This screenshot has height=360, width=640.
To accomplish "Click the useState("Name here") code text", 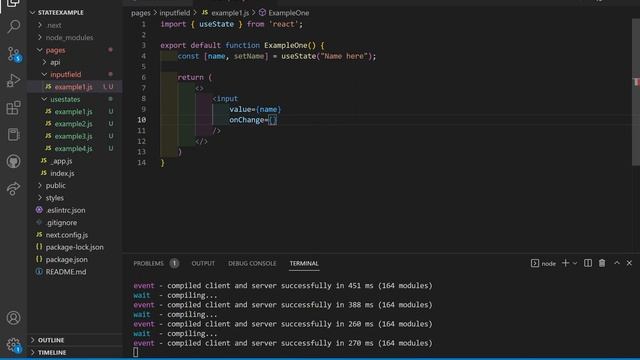I will 327,56.
